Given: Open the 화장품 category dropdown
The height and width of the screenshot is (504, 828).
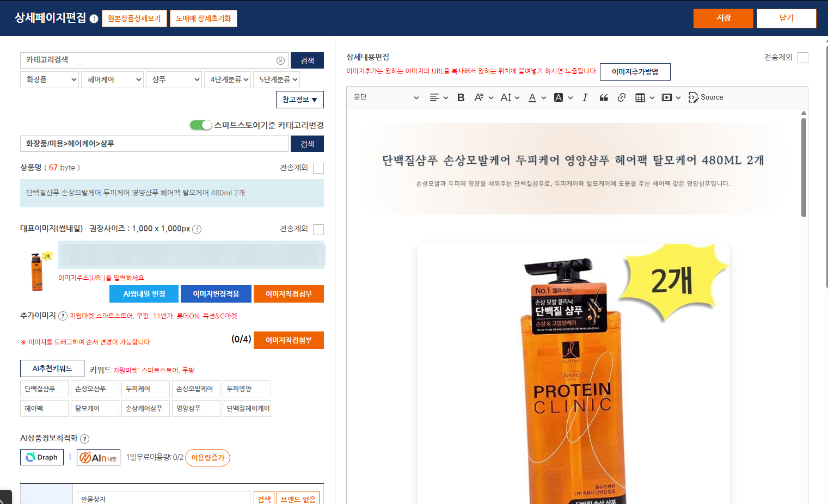Looking at the screenshot, I should (x=50, y=79).
